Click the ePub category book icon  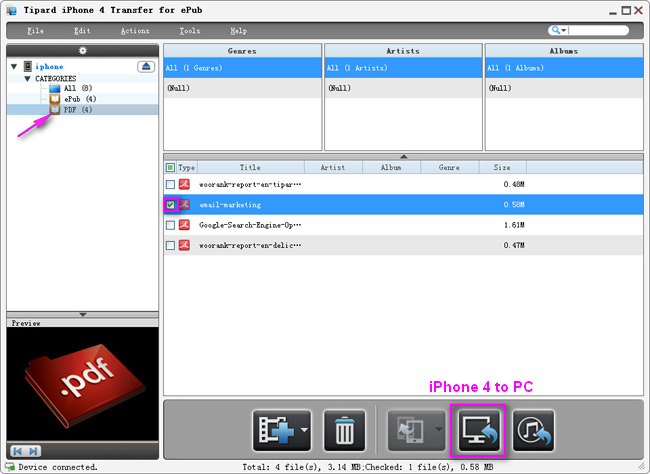coord(55,99)
